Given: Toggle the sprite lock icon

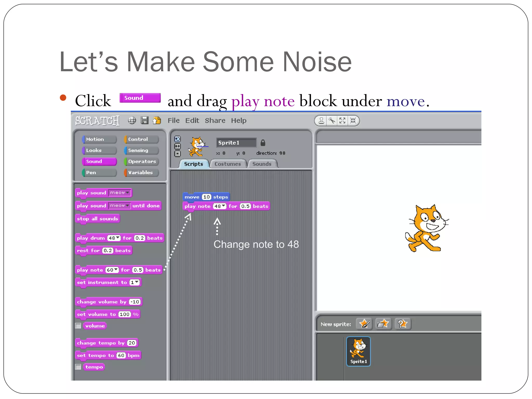Looking at the screenshot, I should click(x=263, y=143).
